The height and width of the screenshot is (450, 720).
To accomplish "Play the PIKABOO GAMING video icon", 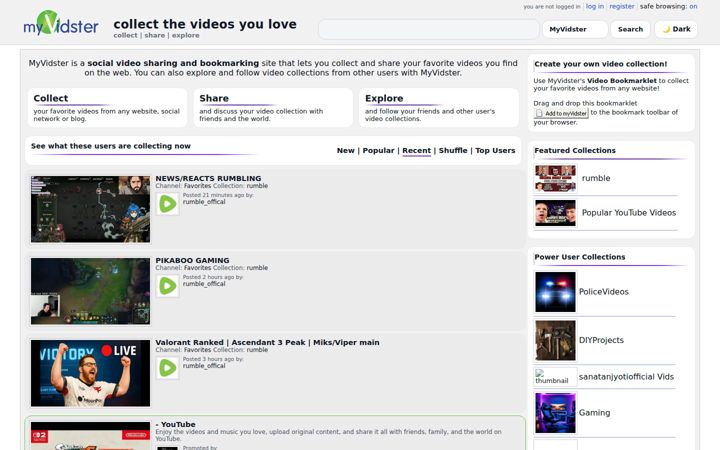I will click(168, 286).
